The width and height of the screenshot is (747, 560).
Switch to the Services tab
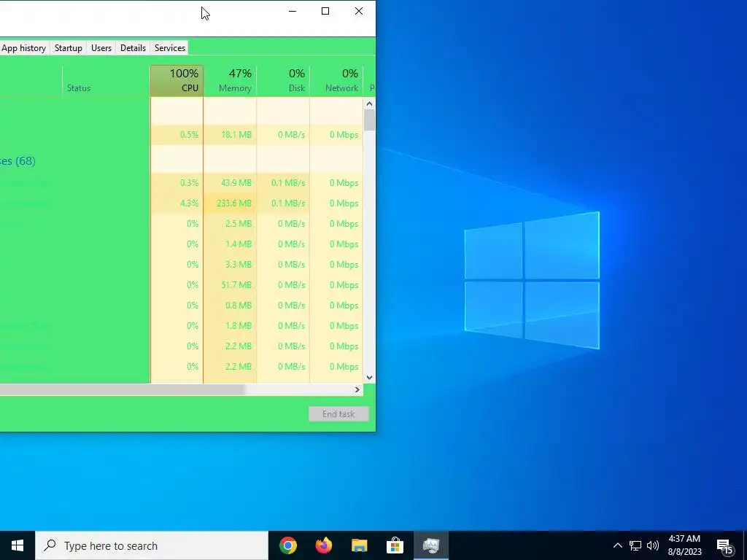[169, 47]
